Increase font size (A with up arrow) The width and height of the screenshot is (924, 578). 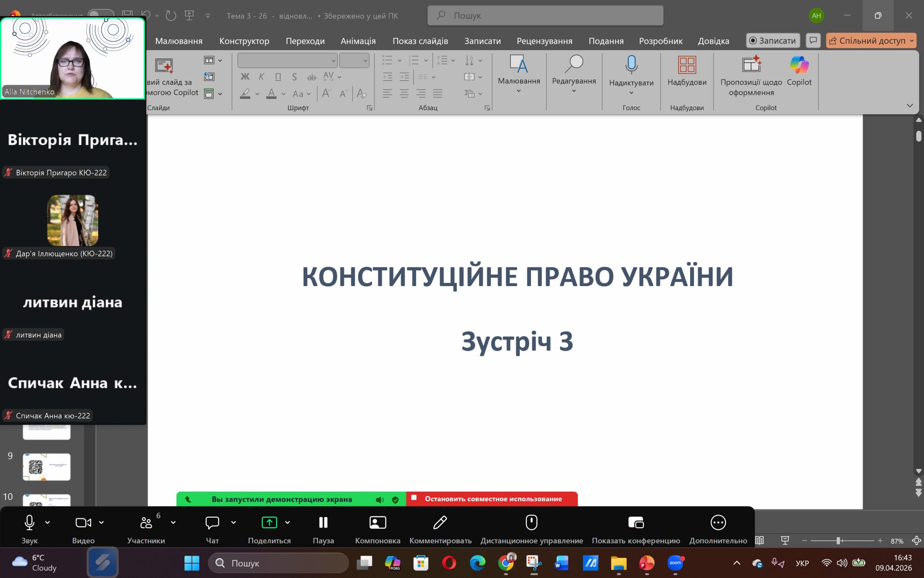[x=326, y=94]
